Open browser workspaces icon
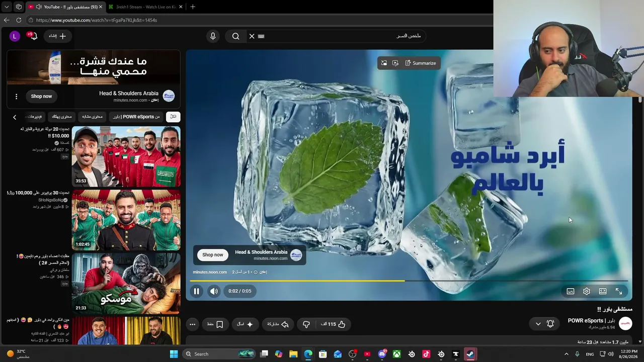Screen dimensions: 644x362 (19, 7)
